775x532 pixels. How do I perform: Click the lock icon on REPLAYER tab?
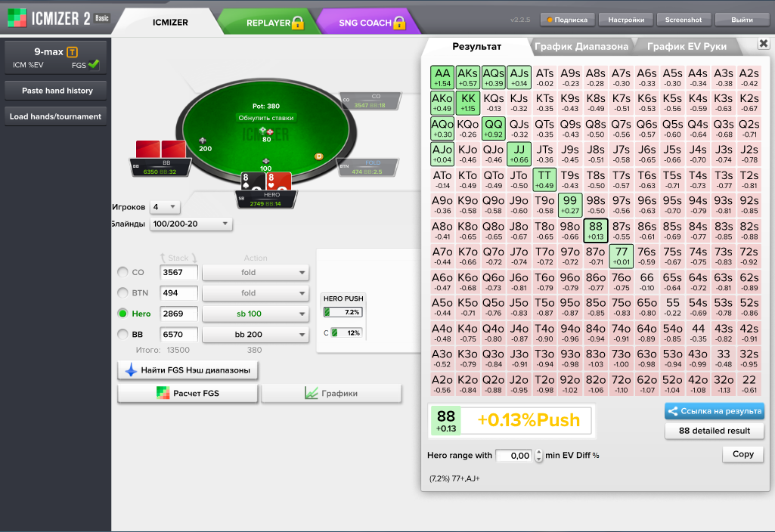[298, 22]
